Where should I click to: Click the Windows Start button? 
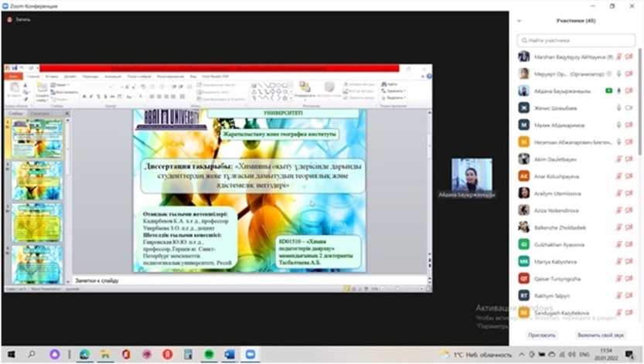(11, 354)
